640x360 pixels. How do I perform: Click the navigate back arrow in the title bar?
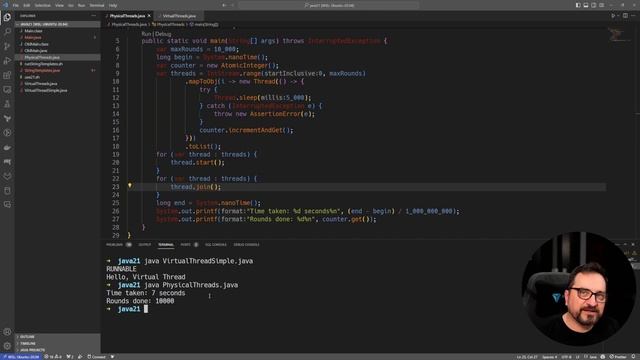(x=224, y=5)
